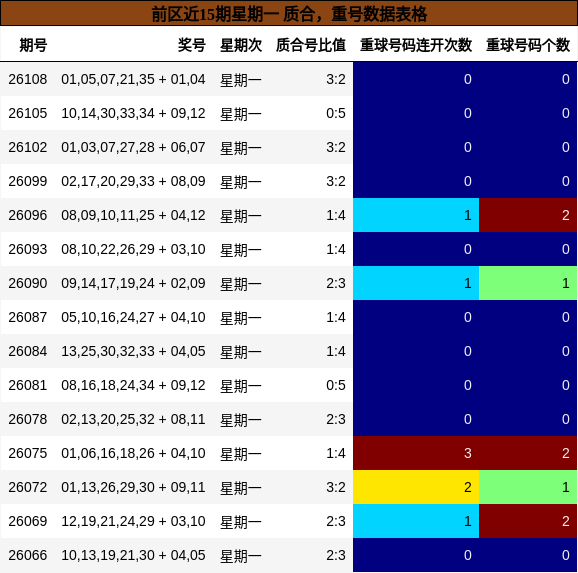Select winning numbers 01,13,26,29,30 + 09,11
Screen dimensions: 578x573
coord(133,487)
